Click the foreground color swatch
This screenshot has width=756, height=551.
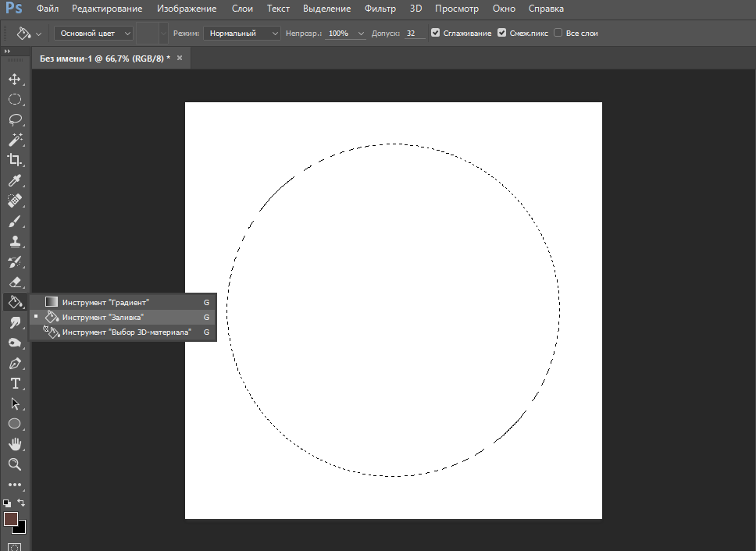(x=10, y=519)
